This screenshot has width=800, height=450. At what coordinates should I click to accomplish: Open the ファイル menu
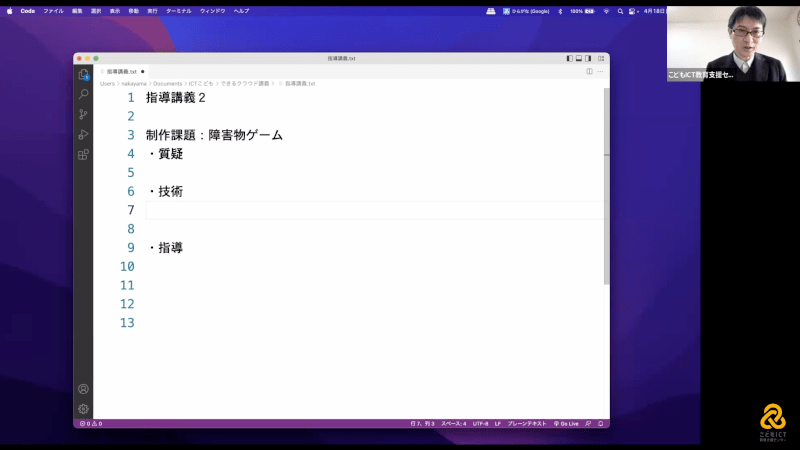tap(53, 11)
